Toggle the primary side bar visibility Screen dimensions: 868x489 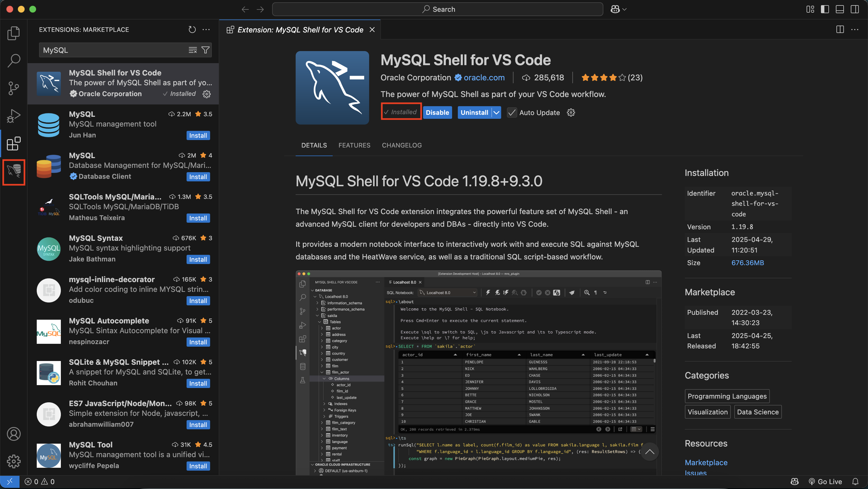[x=825, y=9]
